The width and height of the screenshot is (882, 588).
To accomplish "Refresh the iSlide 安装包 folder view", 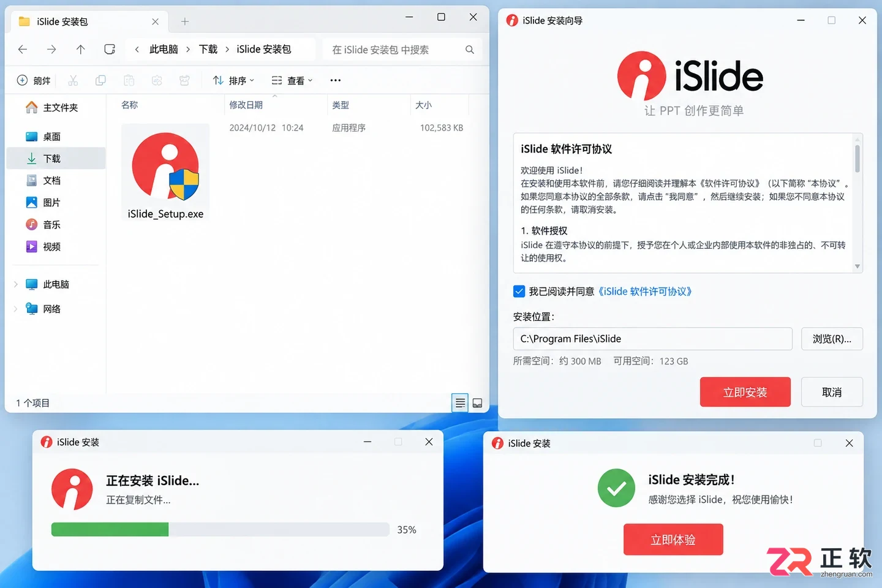I will 110,50.
